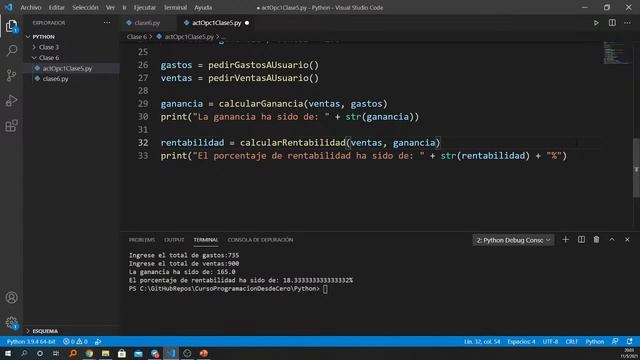Open File Explorer from the taskbar

[105, 353]
